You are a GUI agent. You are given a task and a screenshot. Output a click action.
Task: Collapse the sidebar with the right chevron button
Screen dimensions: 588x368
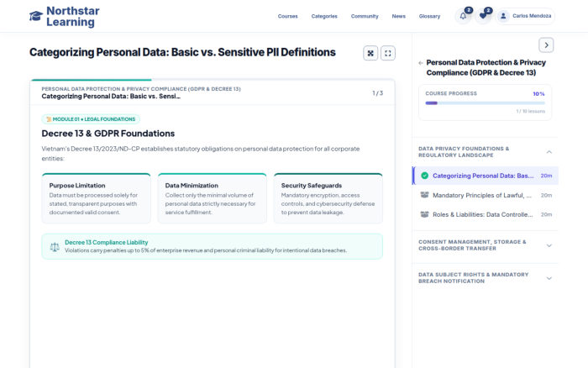546,45
